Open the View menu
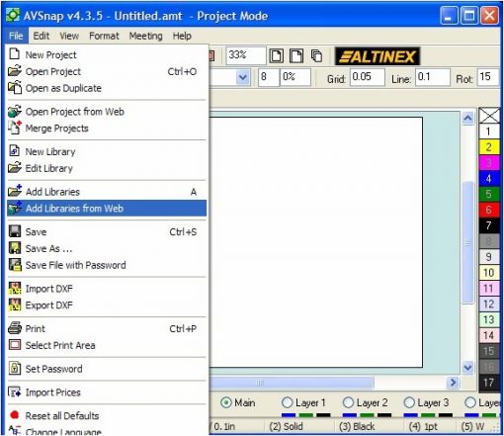This screenshot has width=504, height=436. pos(69,36)
